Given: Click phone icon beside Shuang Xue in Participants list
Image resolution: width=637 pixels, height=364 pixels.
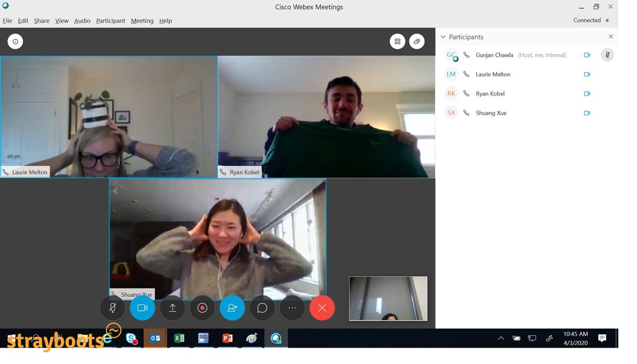Looking at the screenshot, I should coord(466,113).
